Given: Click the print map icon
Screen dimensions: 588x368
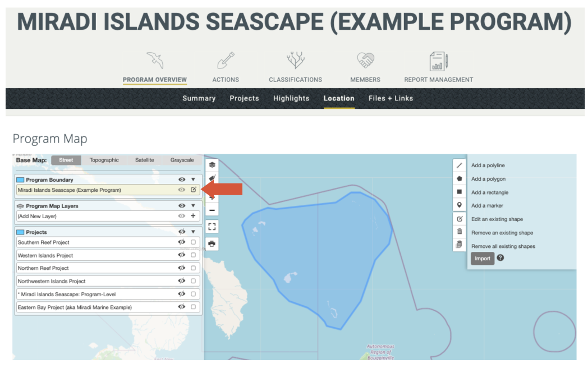Looking at the screenshot, I should tap(212, 243).
